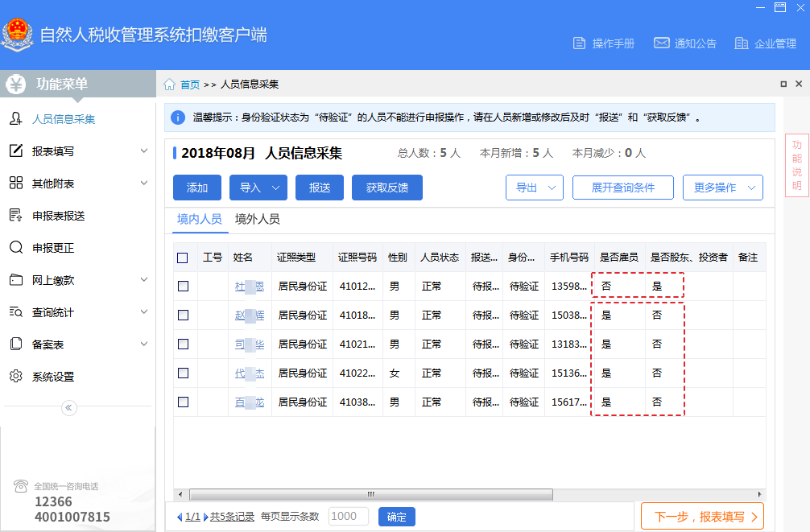This screenshot has width=810, height=532.
Task: Open the 企业管理 building icon
Action: click(742, 43)
